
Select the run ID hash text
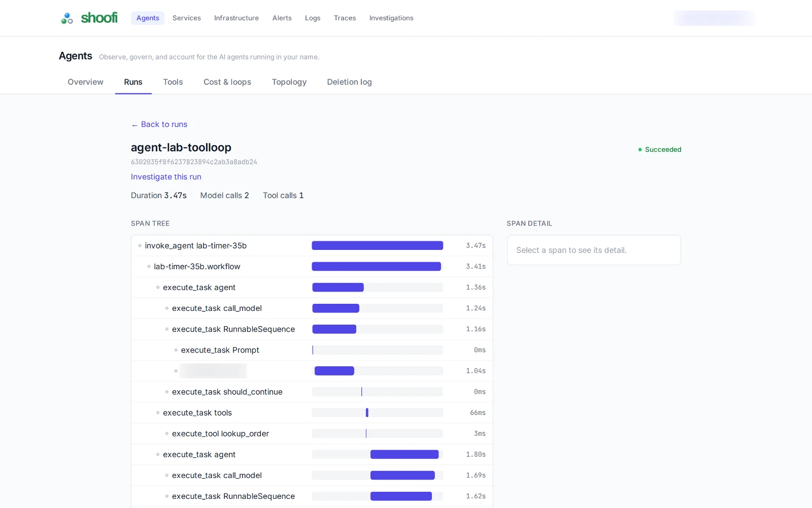point(194,162)
